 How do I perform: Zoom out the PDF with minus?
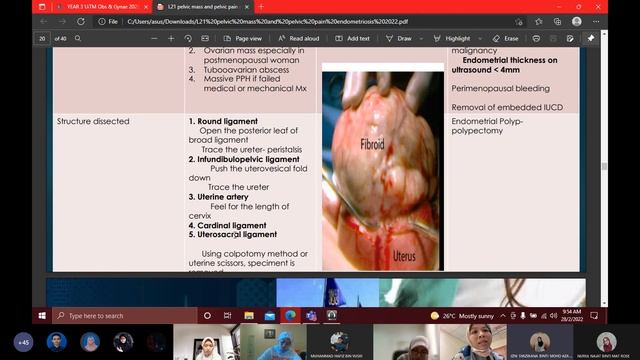[154, 38]
